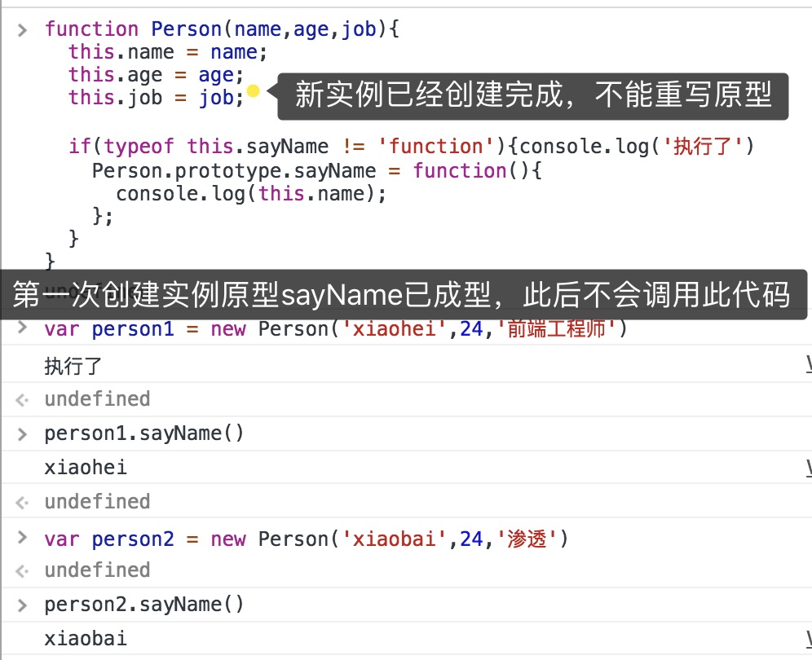Click the xiaobai console output line

tap(86, 638)
